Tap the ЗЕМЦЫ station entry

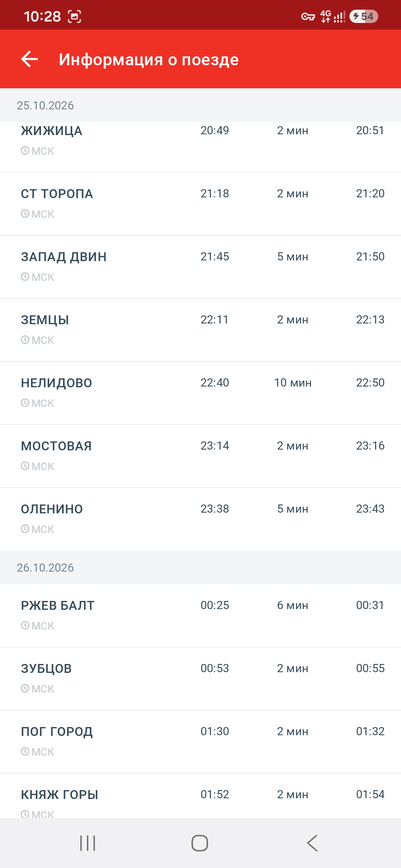coord(200,330)
